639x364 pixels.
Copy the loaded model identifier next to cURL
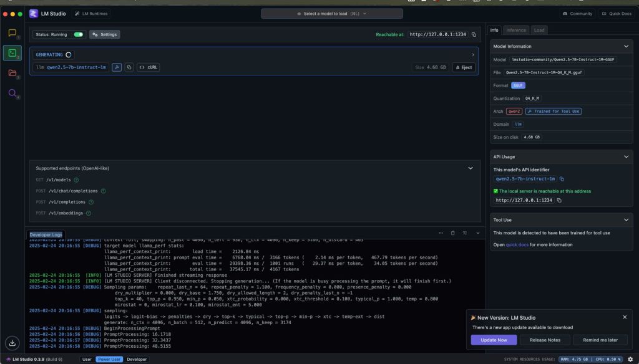(x=129, y=67)
